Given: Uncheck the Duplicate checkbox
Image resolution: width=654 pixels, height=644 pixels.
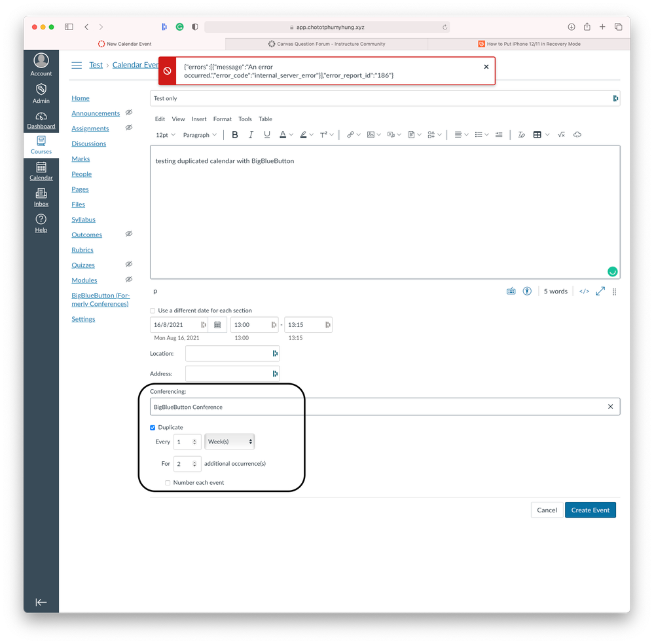Looking at the screenshot, I should (x=153, y=427).
